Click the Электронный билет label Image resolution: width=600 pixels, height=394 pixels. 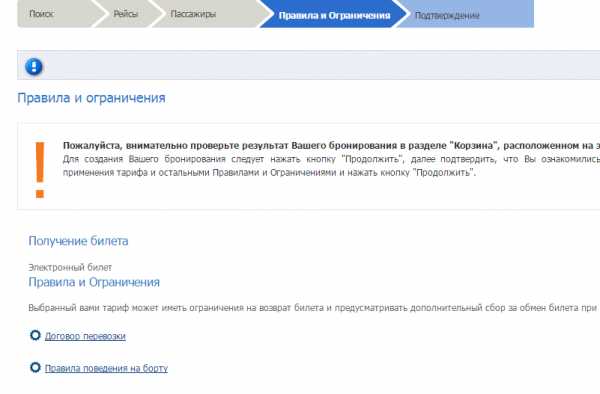click(x=70, y=267)
